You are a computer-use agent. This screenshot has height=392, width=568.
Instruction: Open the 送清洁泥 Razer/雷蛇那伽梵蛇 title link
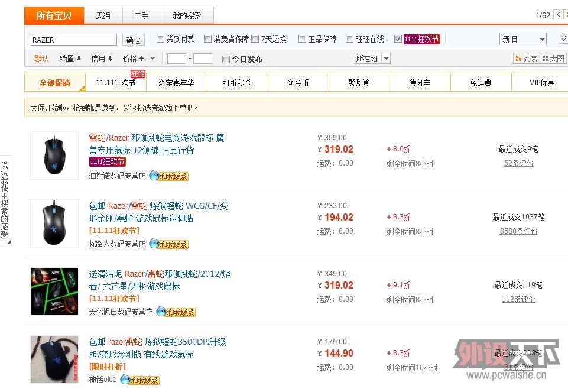click(x=160, y=280)
